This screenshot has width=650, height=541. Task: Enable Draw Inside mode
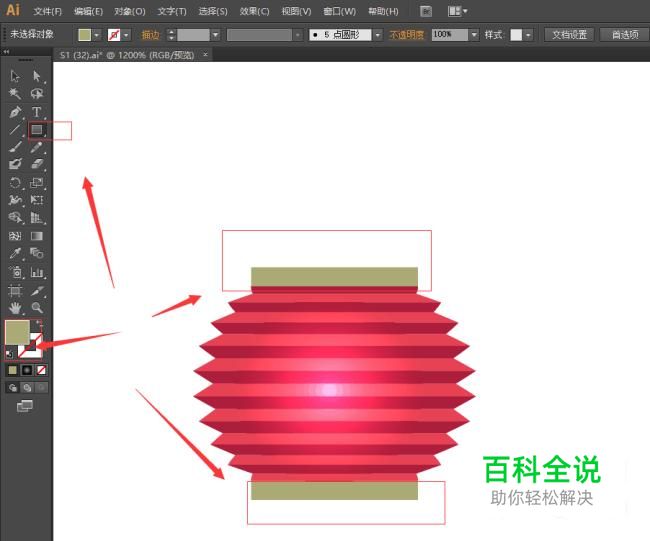coord(41,388)
